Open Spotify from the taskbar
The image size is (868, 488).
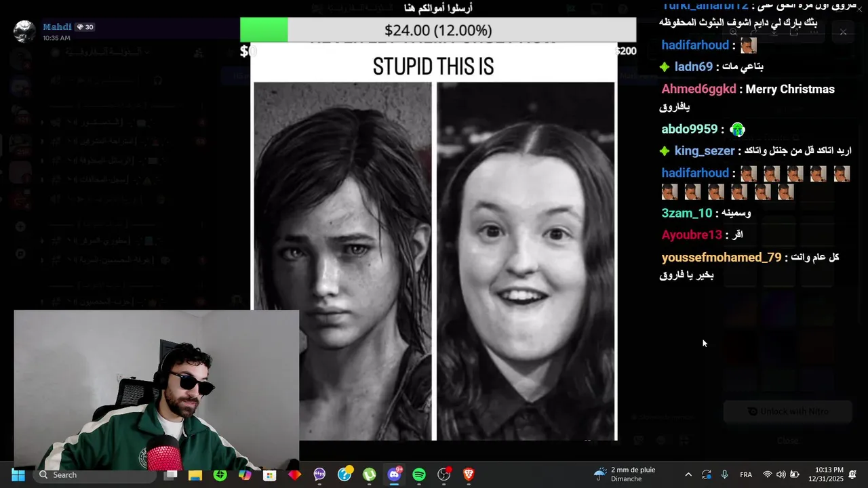coord(419,475)
